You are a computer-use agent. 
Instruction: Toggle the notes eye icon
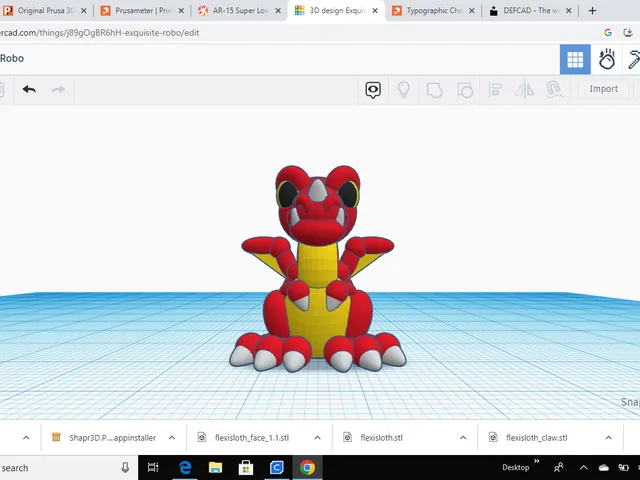[373, 89]
